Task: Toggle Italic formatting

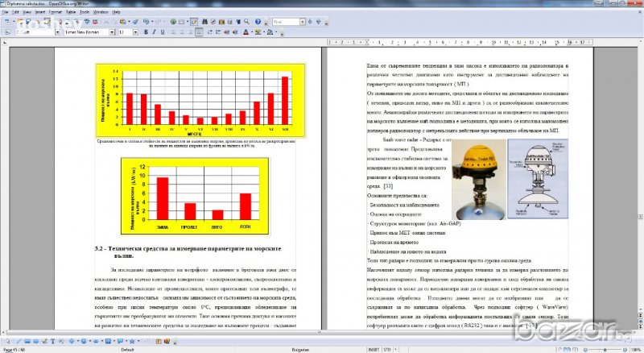Action: point(154,32)
